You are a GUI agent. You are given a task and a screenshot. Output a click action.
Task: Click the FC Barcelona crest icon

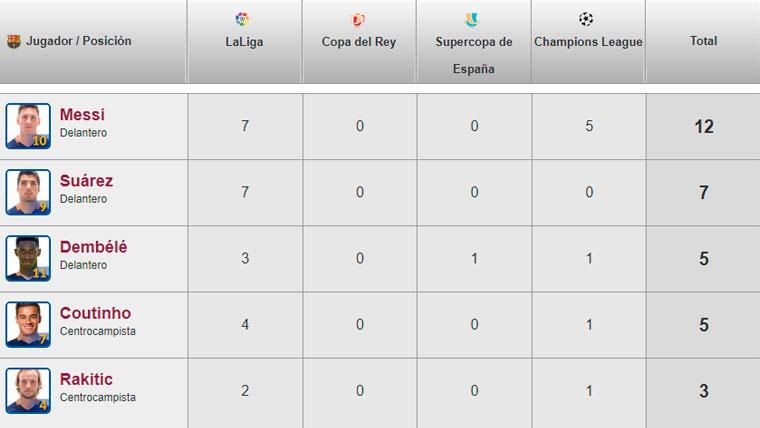tap(10, 42)
